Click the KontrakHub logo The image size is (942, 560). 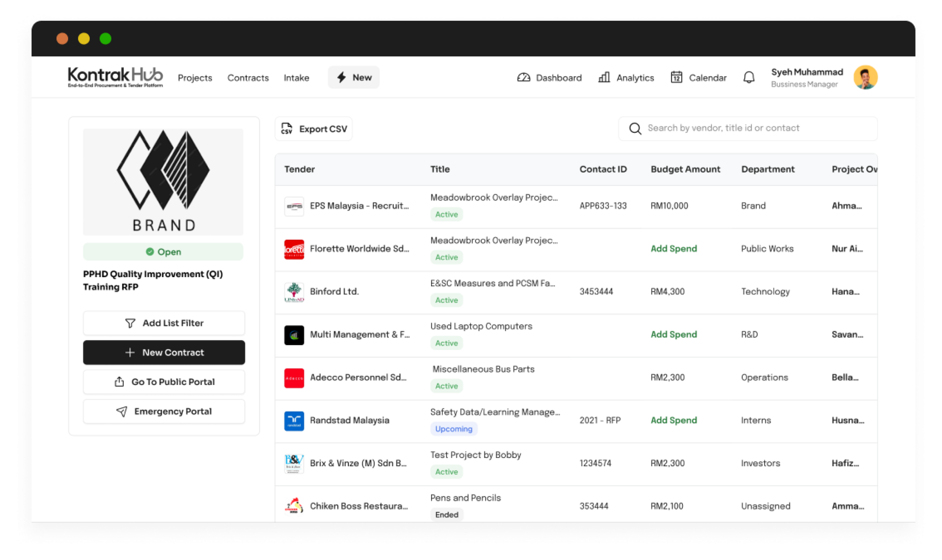115,77
